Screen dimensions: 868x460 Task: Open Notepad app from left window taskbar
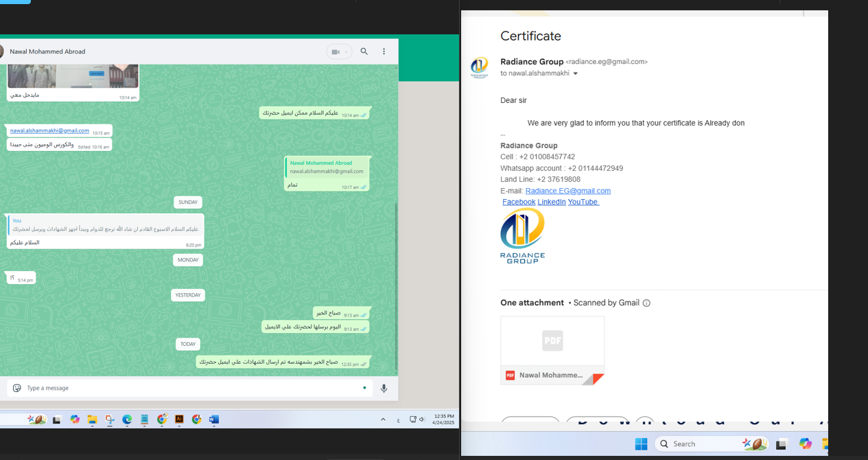pos(145,419)
